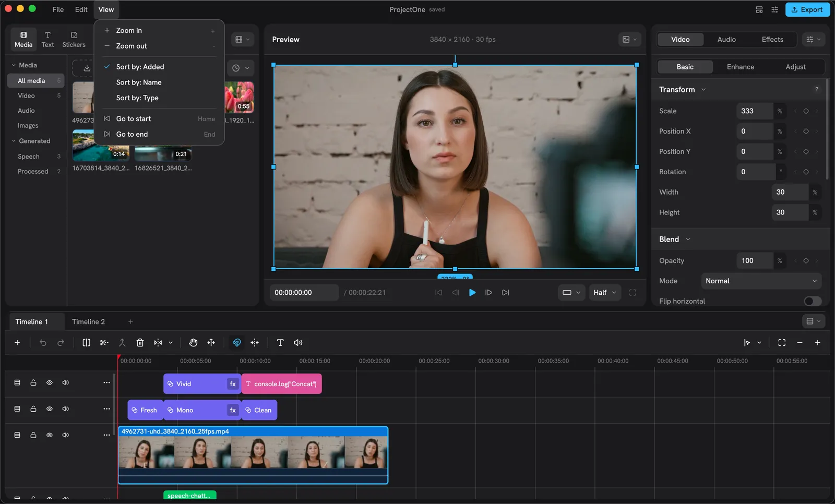Switch to Enhance sub-tab
The height and width of the screenshot is (504, 835).
(x=741, y=67)
